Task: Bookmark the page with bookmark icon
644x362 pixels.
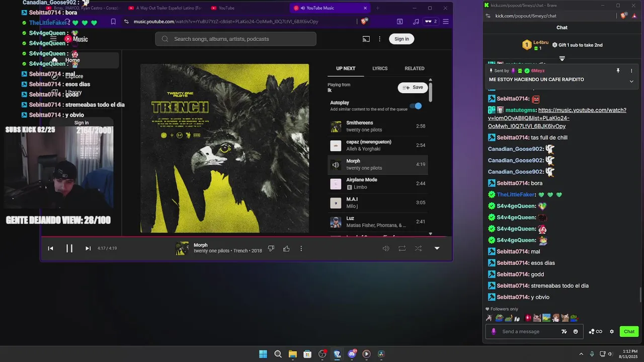Action: pos(113,22)
